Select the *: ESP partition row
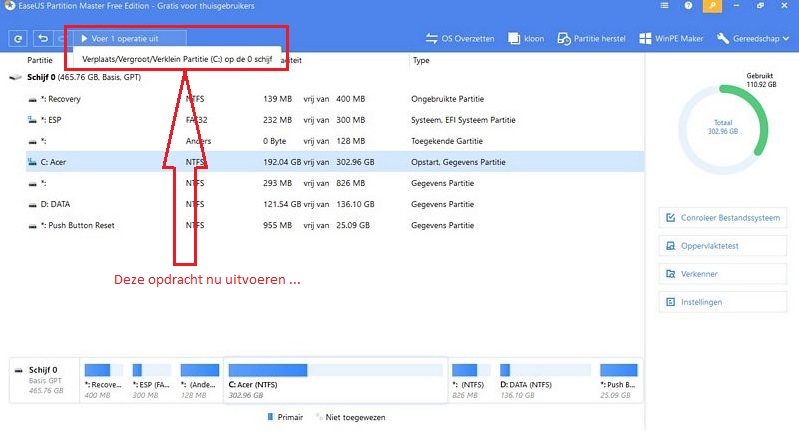This screenshot has height=431, width=799. click(335, 120)
